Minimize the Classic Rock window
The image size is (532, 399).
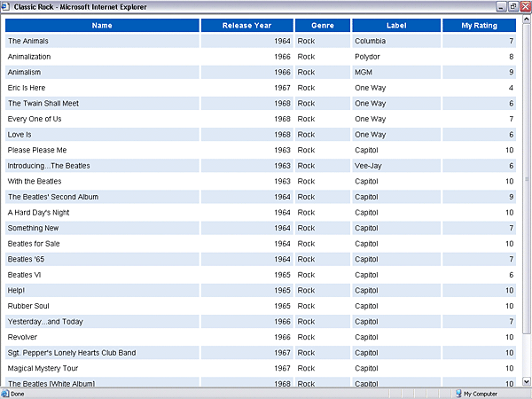point(500,6)
